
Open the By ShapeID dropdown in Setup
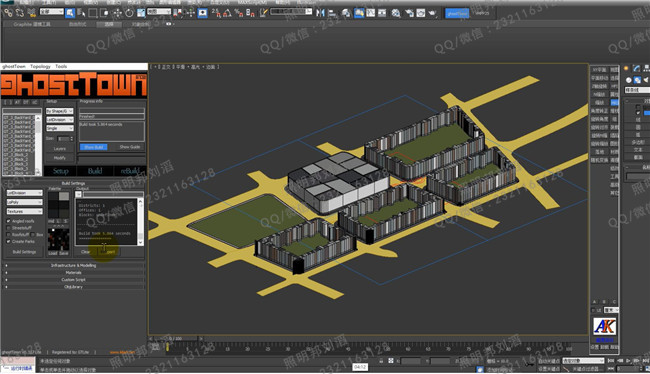pos(59,111)
